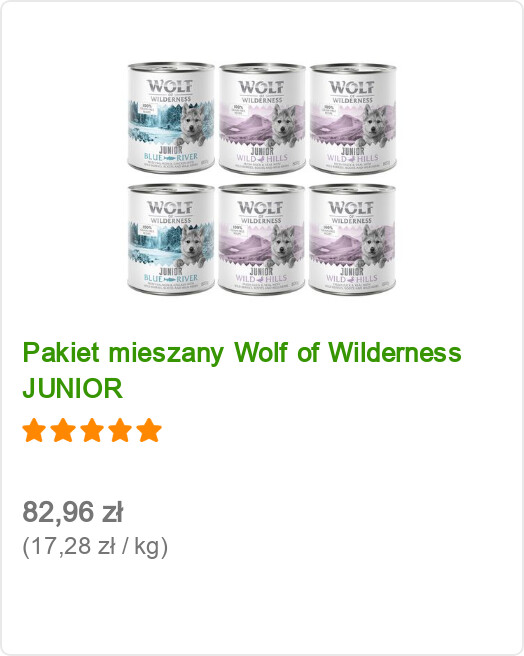Click the fourth orange rating star
Screen dimensions: 524x656
click(x=121, y=430)
